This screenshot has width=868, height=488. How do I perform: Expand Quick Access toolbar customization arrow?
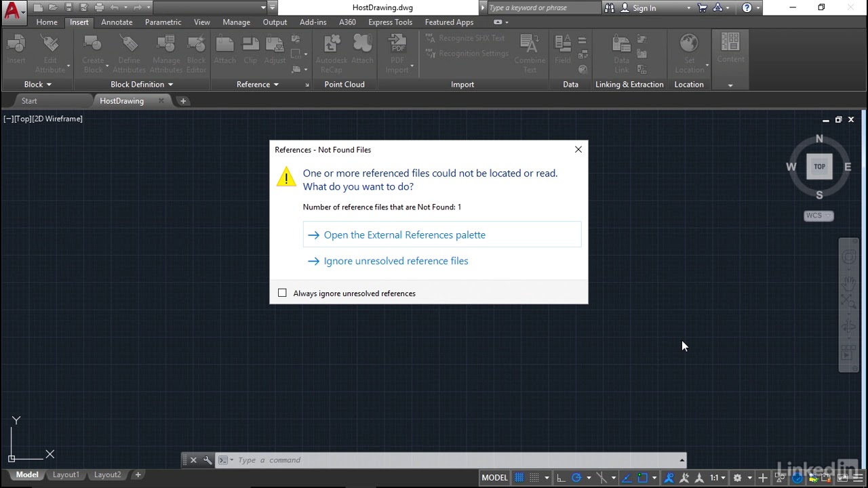[273, 7]
